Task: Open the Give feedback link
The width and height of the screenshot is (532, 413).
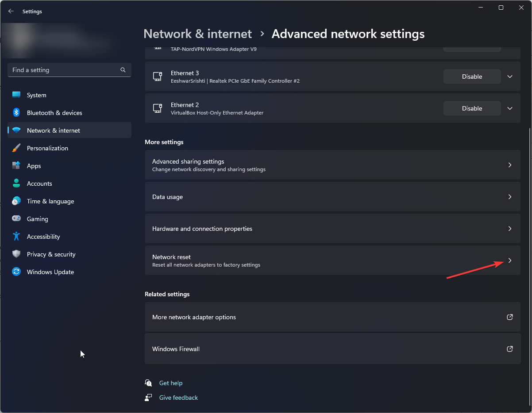Action: (178, 397)
